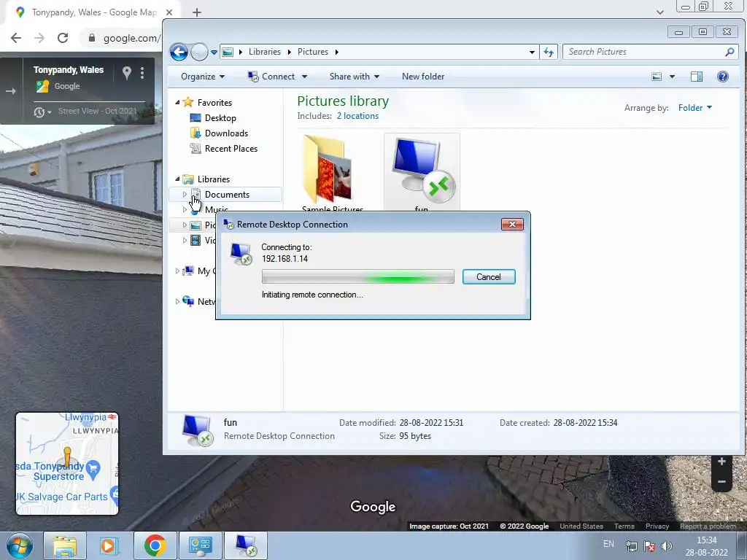The height and width of the screenshot is (560, 747).
Task: Open the Windows Start menu
Action: (20, 545)
